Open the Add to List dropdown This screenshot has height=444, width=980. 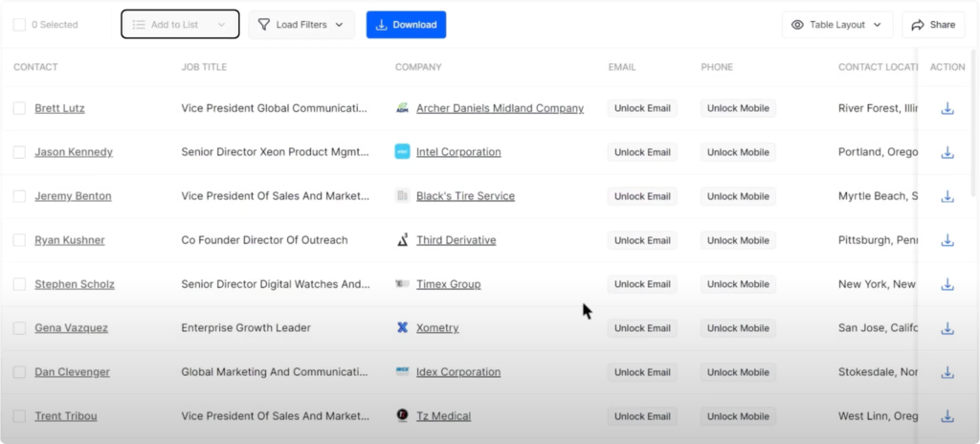pyautogui.click(x=180, y=25)
